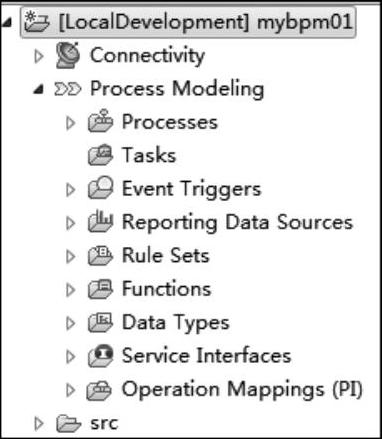Click the Operation Mappings (PI) folder icon
Image resolution: width=382 pixels, height=439 pixels.
click(99, 389)
